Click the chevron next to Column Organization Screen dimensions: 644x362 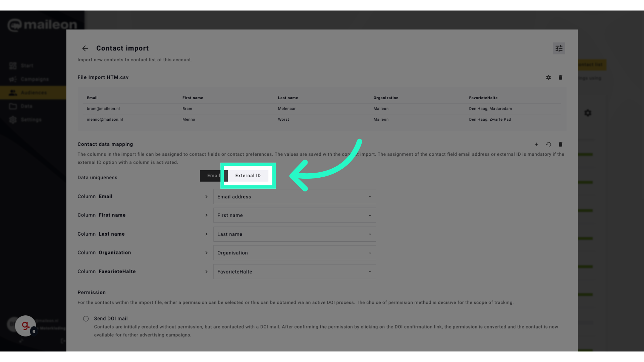[x=206, y=253]
